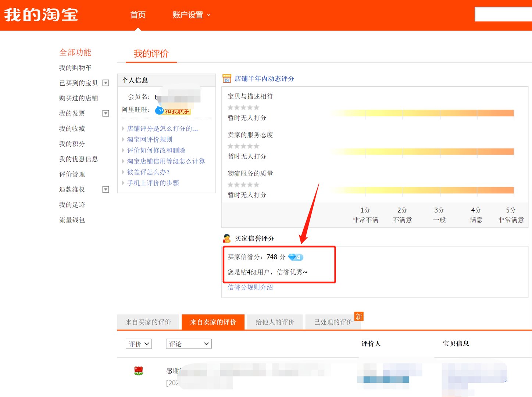Open the 被差评怎么办 help link
This screenshot has height=397, width=532.
147,172
